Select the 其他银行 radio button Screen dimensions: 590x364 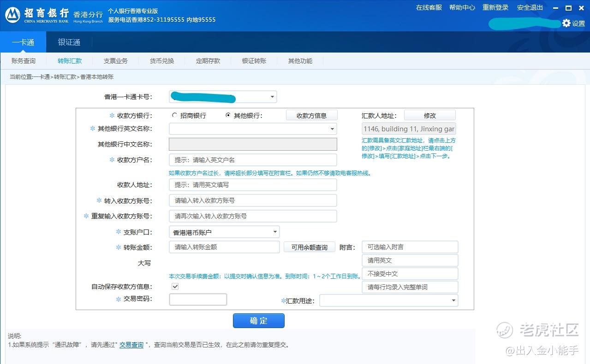(228, 115)
